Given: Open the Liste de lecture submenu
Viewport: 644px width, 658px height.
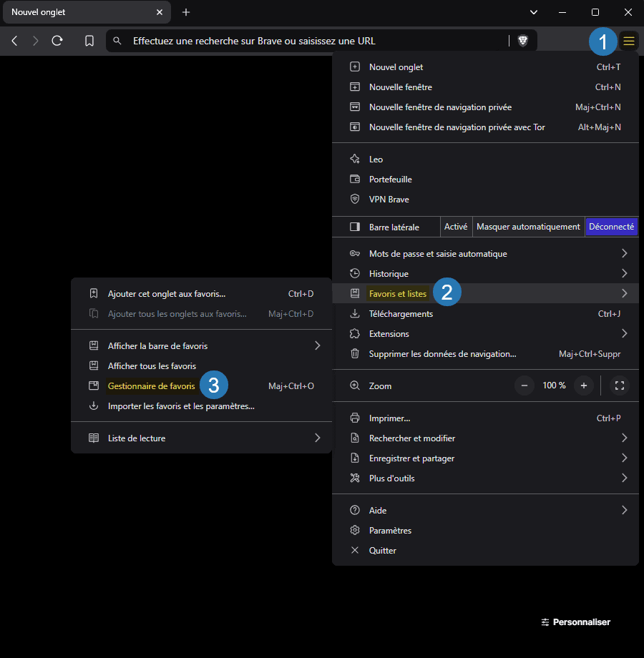Looking at the screenshot, I should click(136, 437).
